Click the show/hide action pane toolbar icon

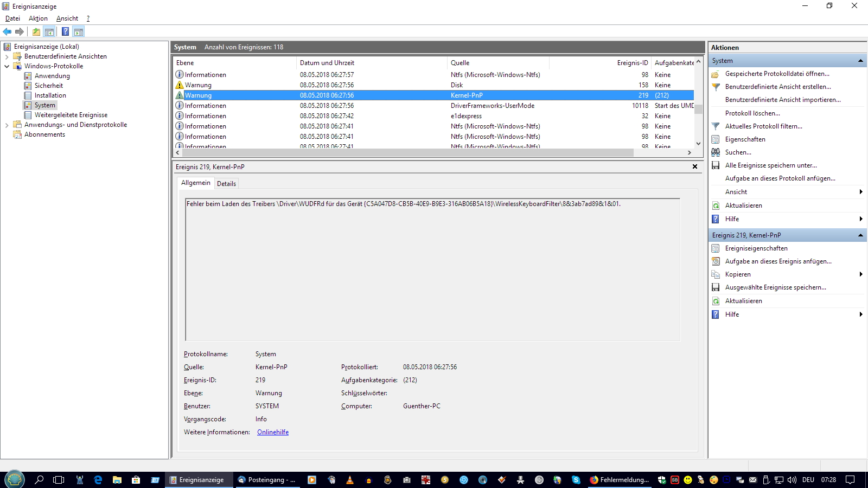click(x=79, y=31)
